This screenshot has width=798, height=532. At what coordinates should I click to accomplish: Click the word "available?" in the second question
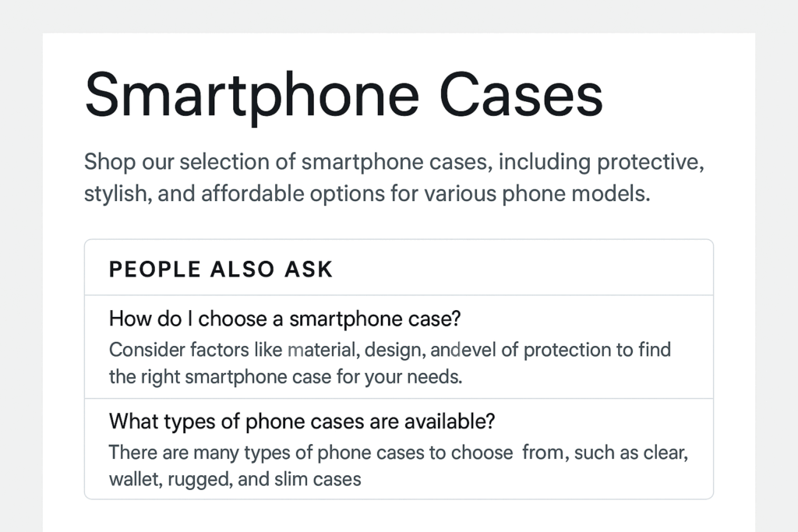[450, 421]
